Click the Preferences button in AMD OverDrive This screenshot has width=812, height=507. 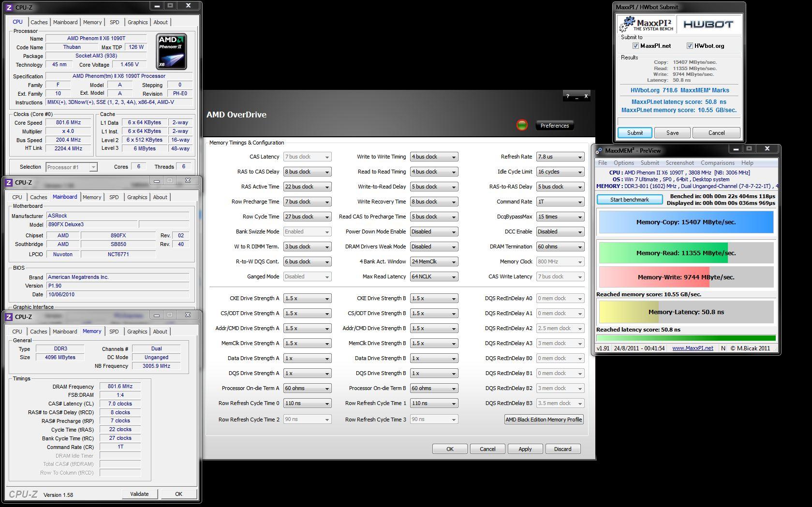click(x=555, y=126)
